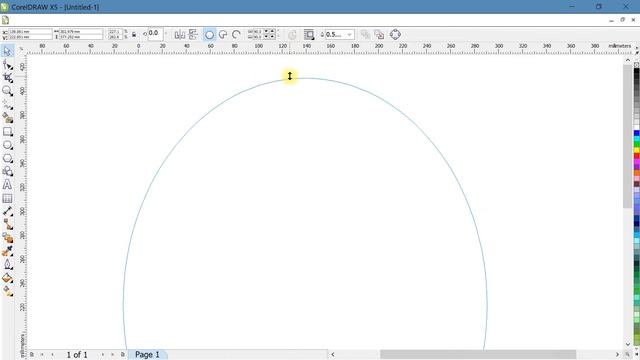Add a page before the first page
Image resolution: width=640 pixels, height=360 pixels.
point(32,355)
